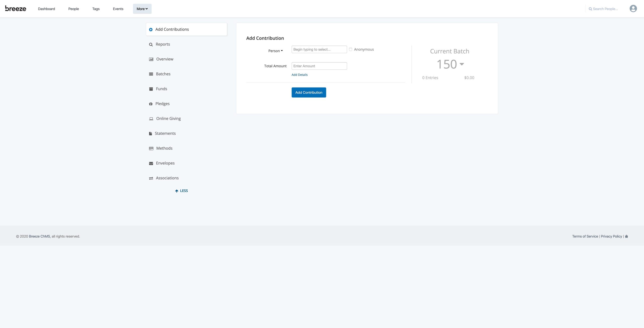Click the Methods credit card icon
The image size is (644, 328).
pos(151,148)
